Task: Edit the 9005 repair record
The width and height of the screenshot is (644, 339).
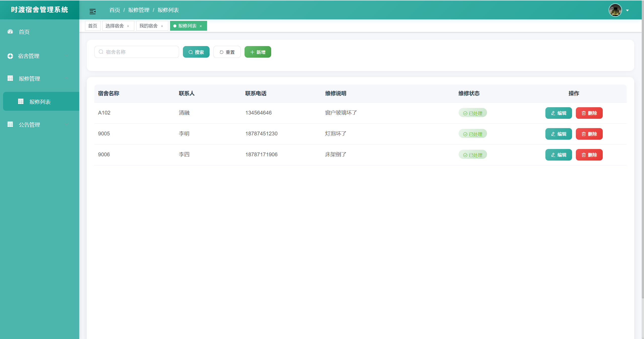Action: tap(558, 134)
